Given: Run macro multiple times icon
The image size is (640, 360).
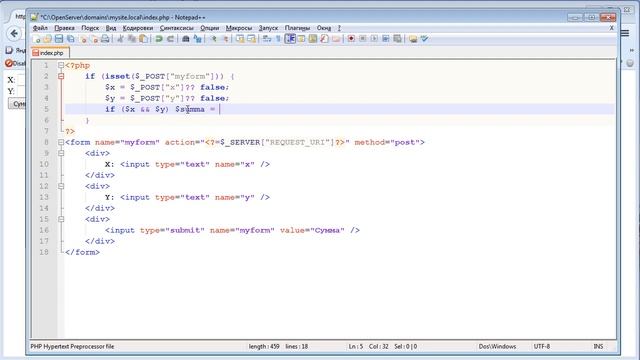Looking at the screenshot, I should coord(385,39).
